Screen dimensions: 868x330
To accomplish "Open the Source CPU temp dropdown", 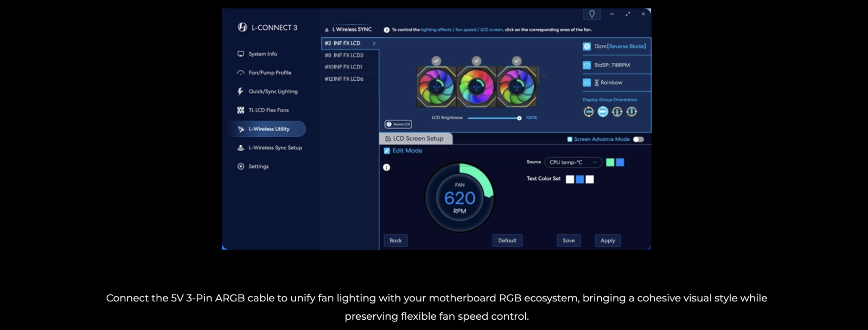I will tap(573, 163).
